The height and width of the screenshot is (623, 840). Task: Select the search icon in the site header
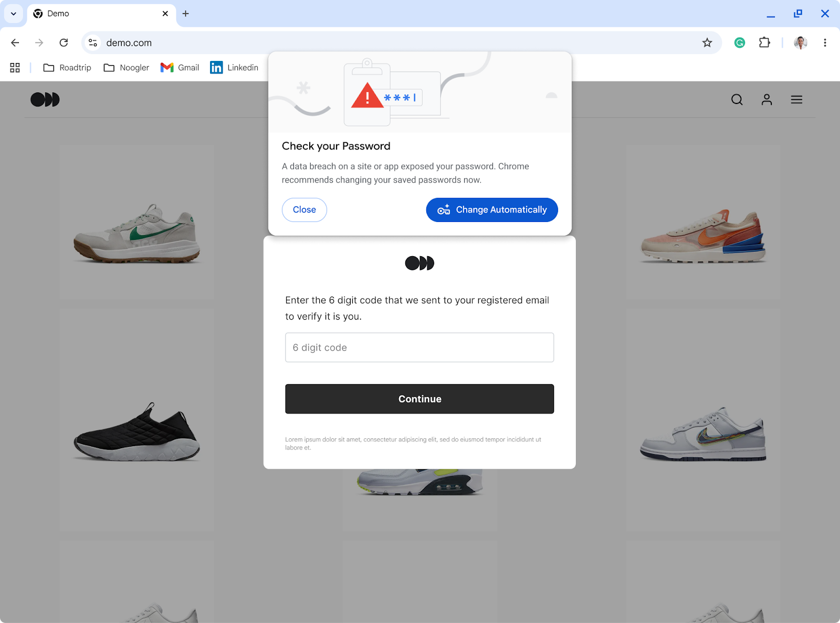[737, 99]
